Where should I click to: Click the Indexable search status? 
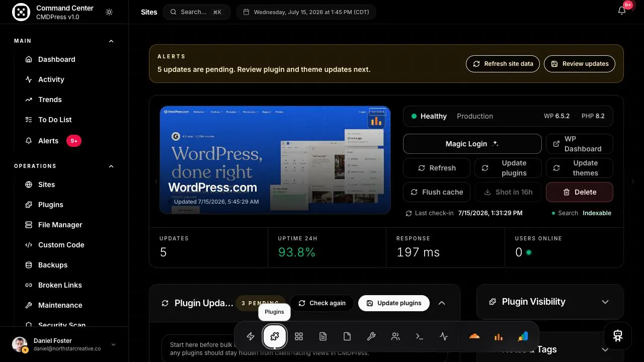597,213
